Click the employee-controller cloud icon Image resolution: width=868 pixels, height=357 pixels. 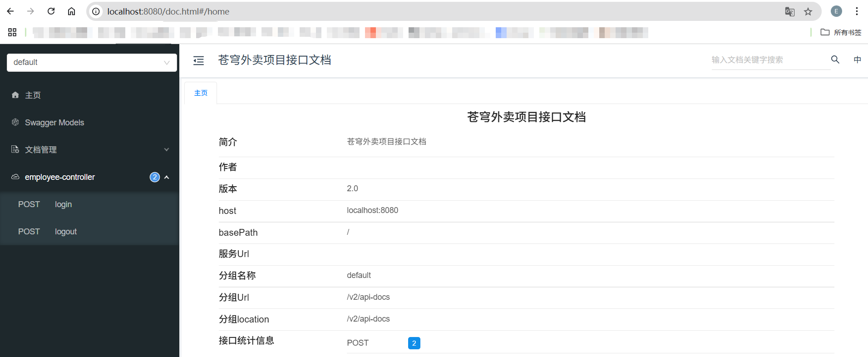15,177
